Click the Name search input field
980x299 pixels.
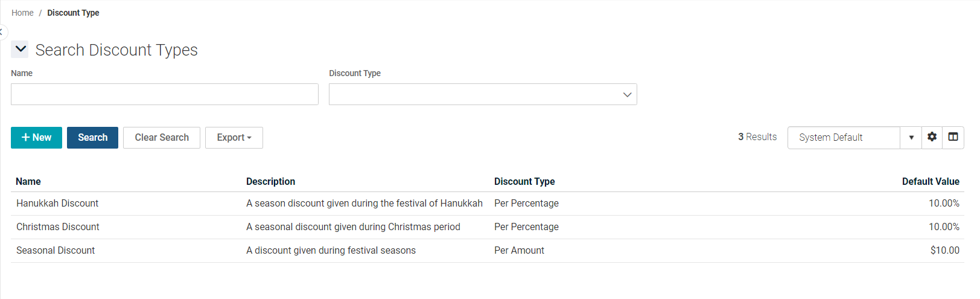(164, 94)
